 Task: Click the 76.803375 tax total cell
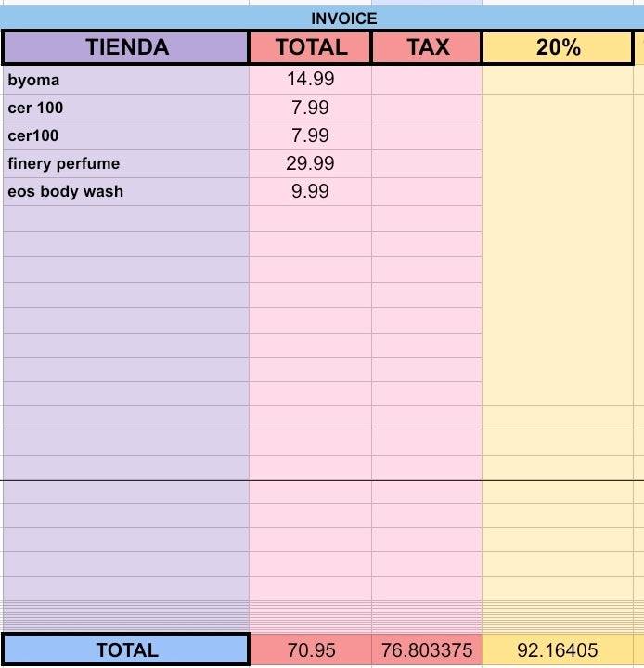point(427,649)
